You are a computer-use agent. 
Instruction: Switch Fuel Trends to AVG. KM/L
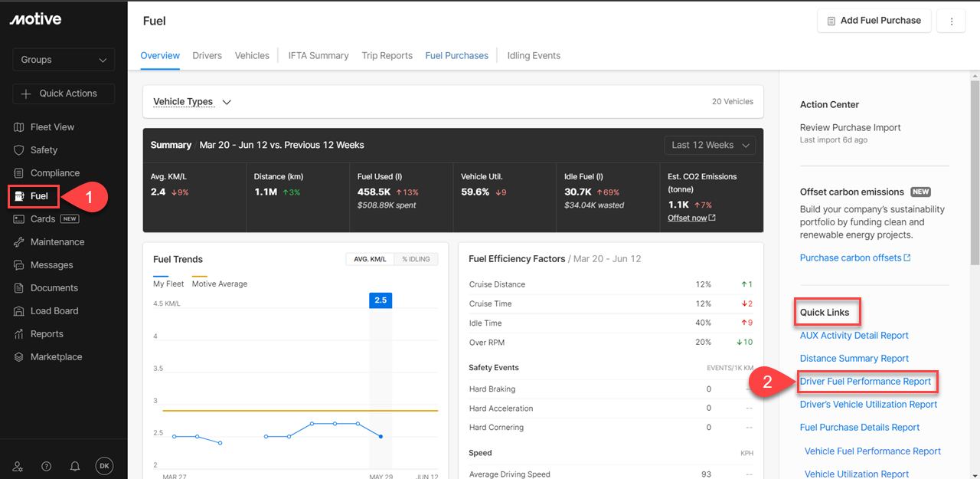click(x=370, y=259)
